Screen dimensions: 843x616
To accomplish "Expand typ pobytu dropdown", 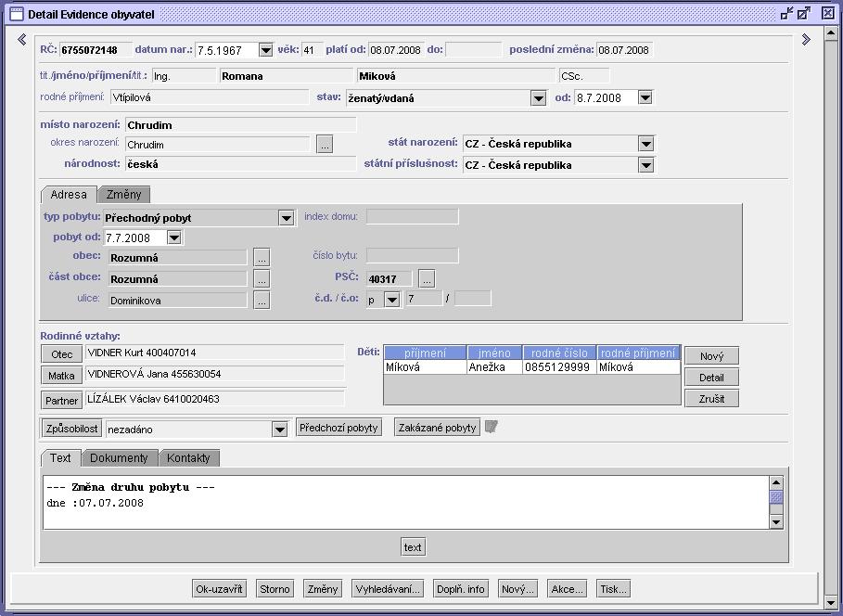I will (287, 218).
